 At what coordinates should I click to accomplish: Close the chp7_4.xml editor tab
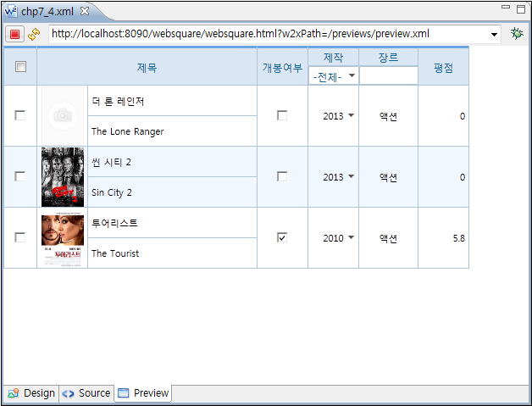(x=85, y=10)
